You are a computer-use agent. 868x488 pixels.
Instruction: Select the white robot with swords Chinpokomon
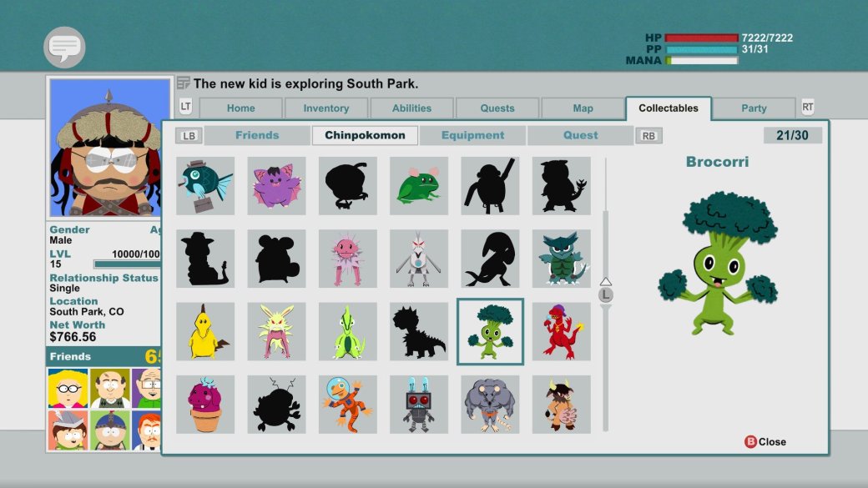pos(419,259)
